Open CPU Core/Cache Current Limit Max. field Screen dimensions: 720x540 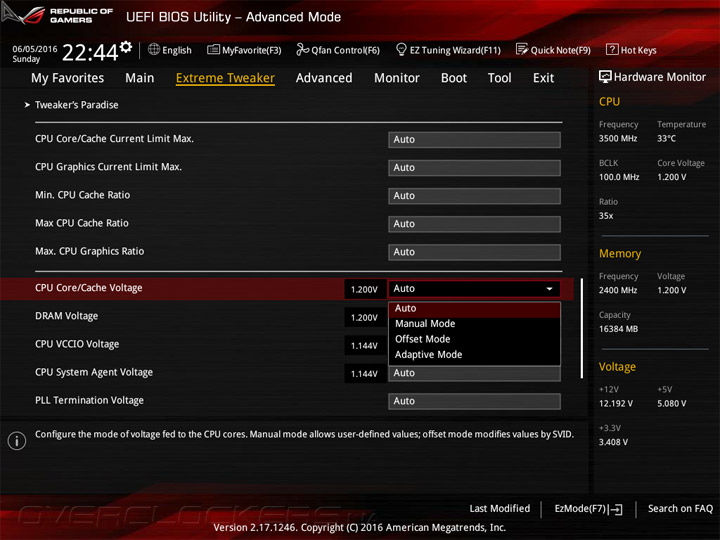474,140
